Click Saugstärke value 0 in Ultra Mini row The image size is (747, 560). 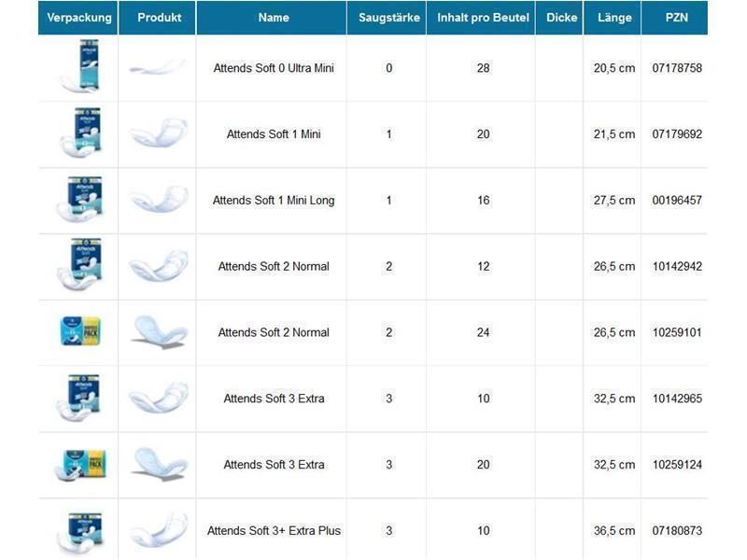click(388, 68)
